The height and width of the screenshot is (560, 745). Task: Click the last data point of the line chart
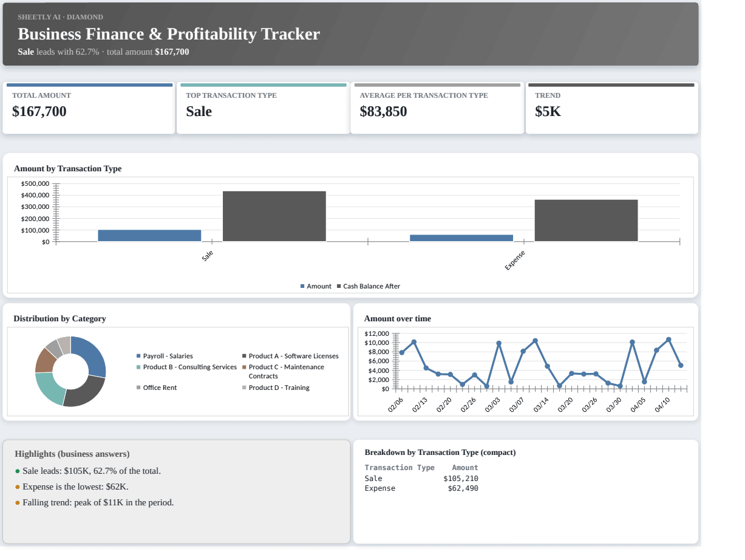point(681,366)
